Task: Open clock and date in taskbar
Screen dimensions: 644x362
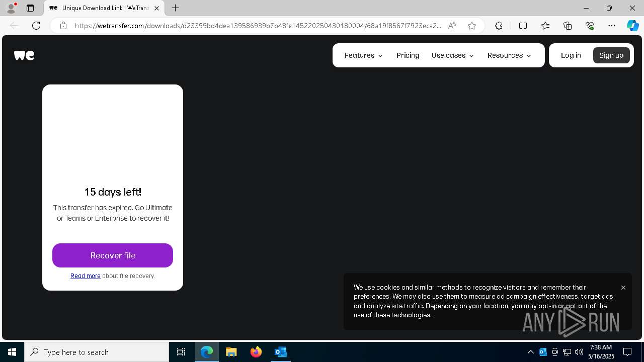Action: (601, 352)
